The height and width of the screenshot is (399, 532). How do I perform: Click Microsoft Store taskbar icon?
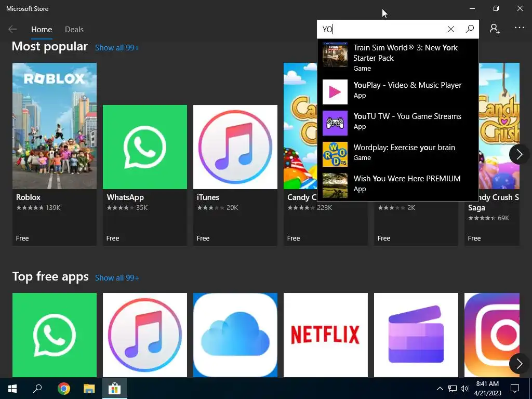click(115, 389)
